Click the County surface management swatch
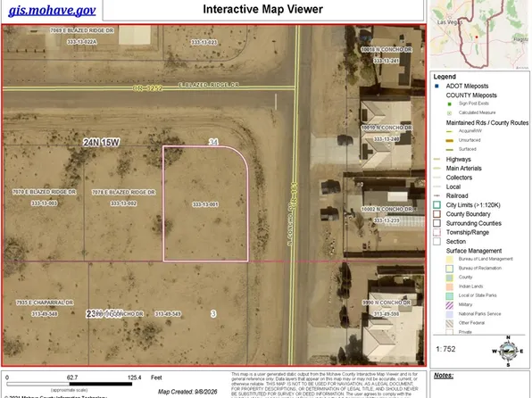This screenshot has width=532, height=398. 450,278
